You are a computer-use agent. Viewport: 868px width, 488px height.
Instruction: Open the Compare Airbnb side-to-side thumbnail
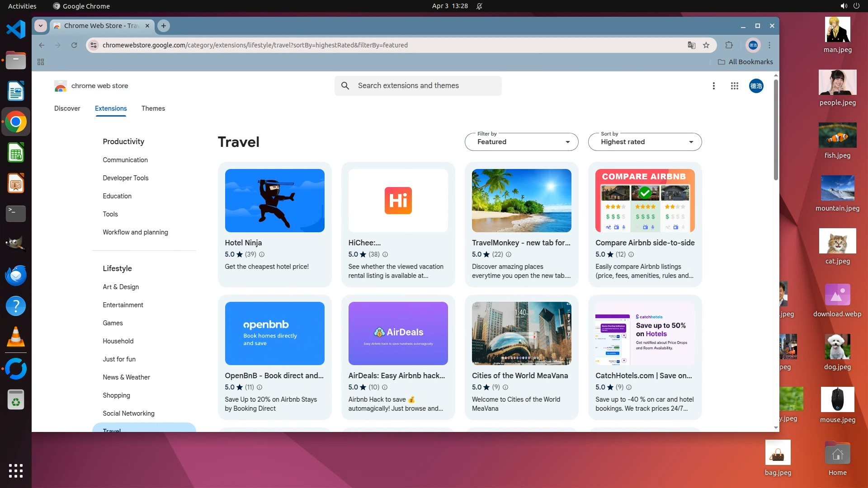click(645, 201)
